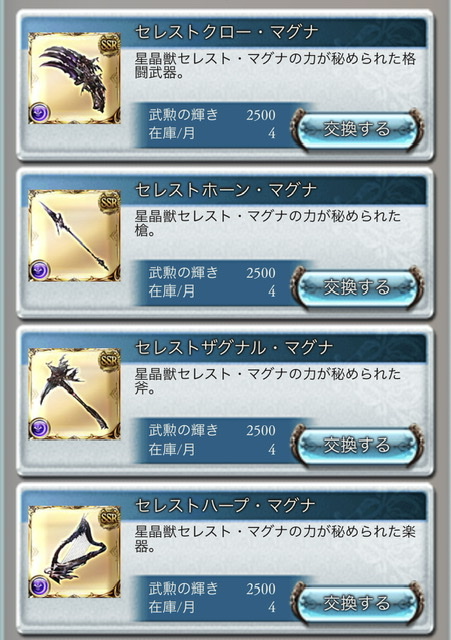Select the セレストザグナル・マグナ title header
The image size is (451, 640).
234,348
